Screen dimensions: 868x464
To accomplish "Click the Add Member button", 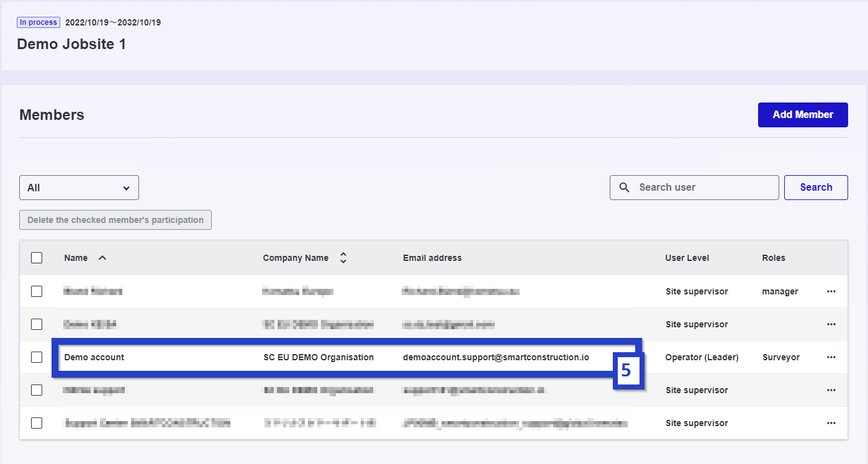I will tap(802, 115).
